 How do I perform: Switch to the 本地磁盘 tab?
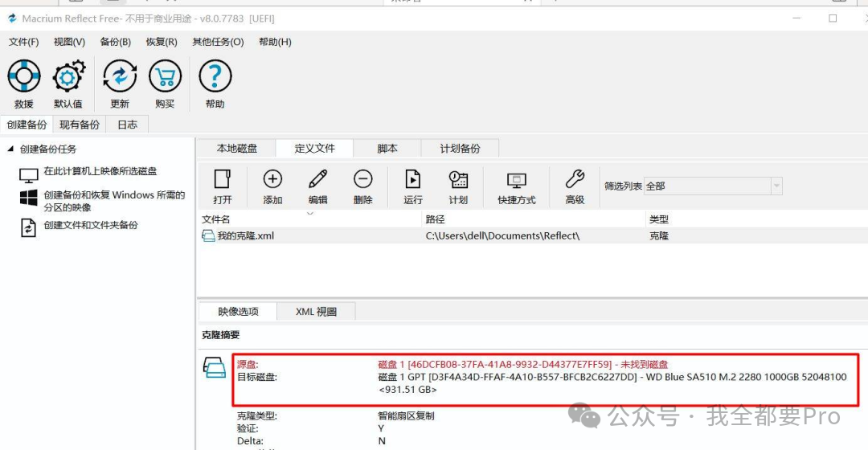click(x=237, y=149)
